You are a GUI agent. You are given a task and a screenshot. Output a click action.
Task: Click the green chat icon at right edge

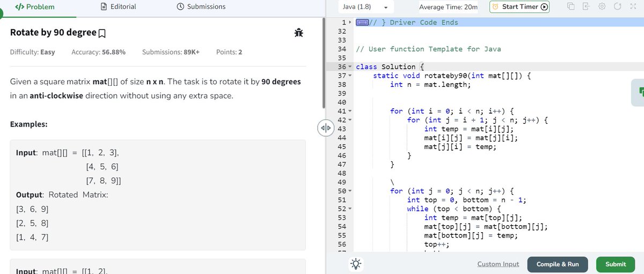coord(639,92)
